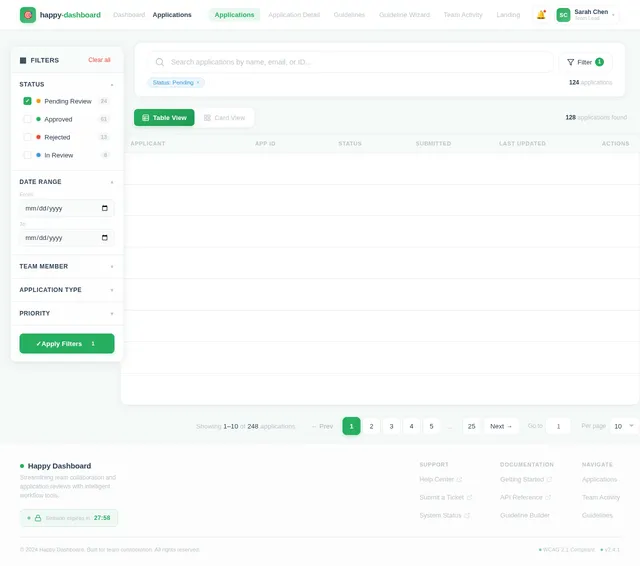Viewport: 640px width, 566px height.
Task: Click the funnel Filter icon button
Action: (x=585, y=62)
